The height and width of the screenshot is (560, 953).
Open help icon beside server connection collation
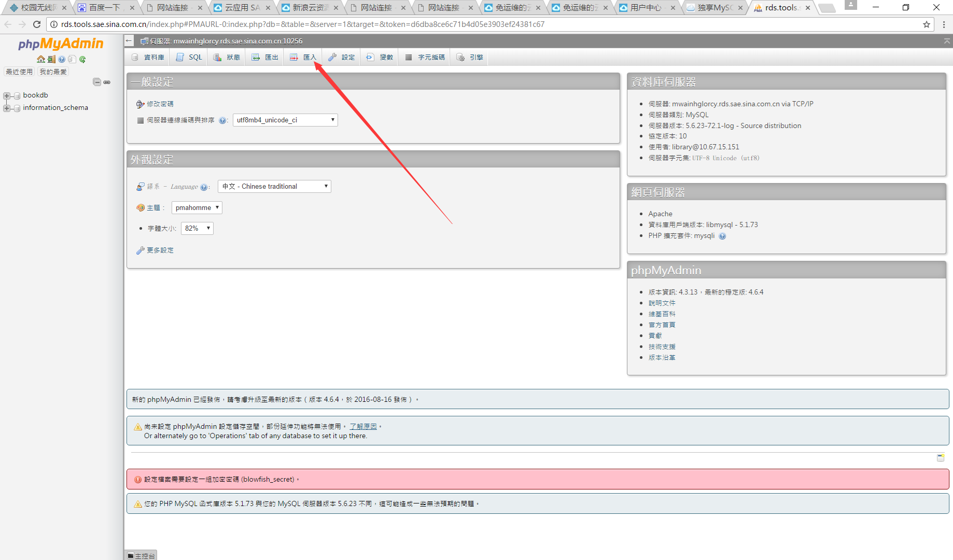click(222, 120)
